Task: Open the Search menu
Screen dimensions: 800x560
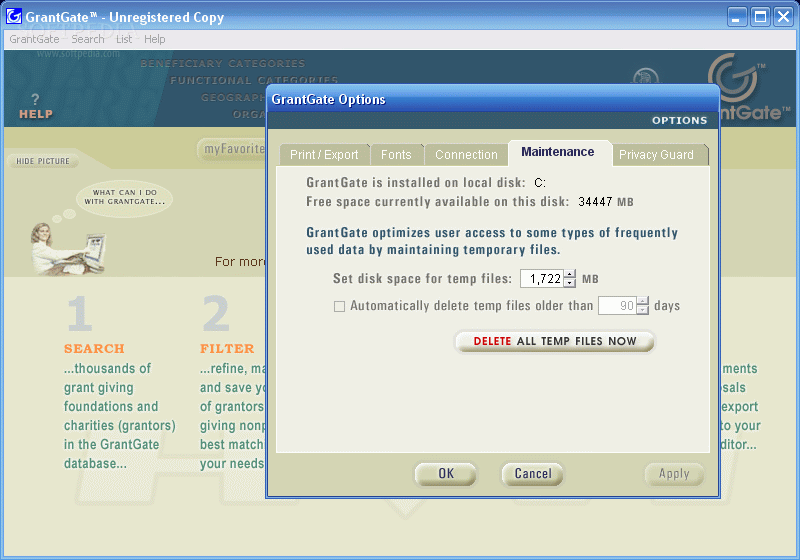Action: point(88,39)
